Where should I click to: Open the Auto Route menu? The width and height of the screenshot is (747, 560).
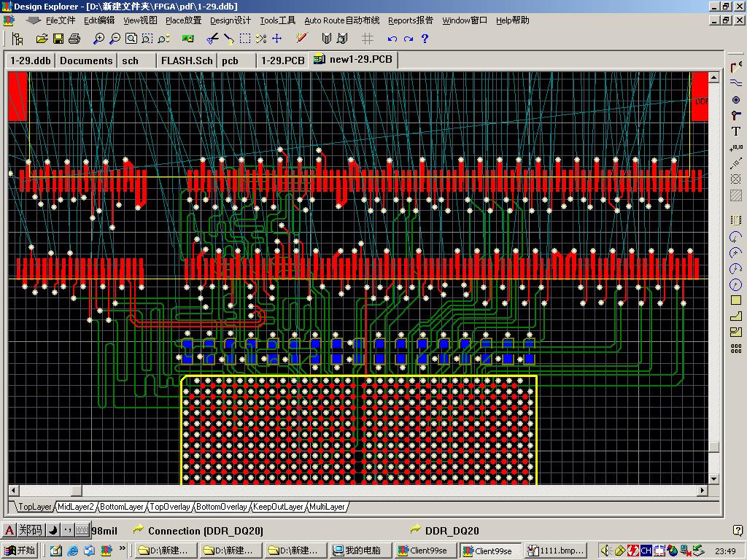pos(341,20)
